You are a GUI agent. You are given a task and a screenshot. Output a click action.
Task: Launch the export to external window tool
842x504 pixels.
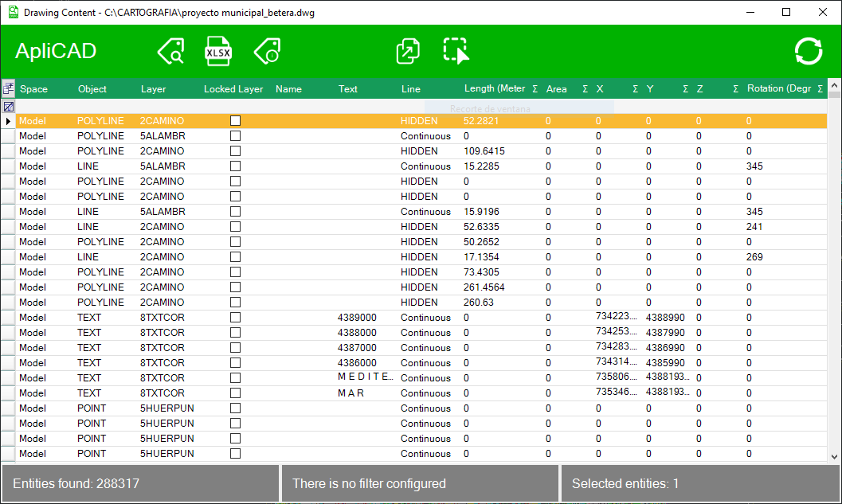(408, 51)
